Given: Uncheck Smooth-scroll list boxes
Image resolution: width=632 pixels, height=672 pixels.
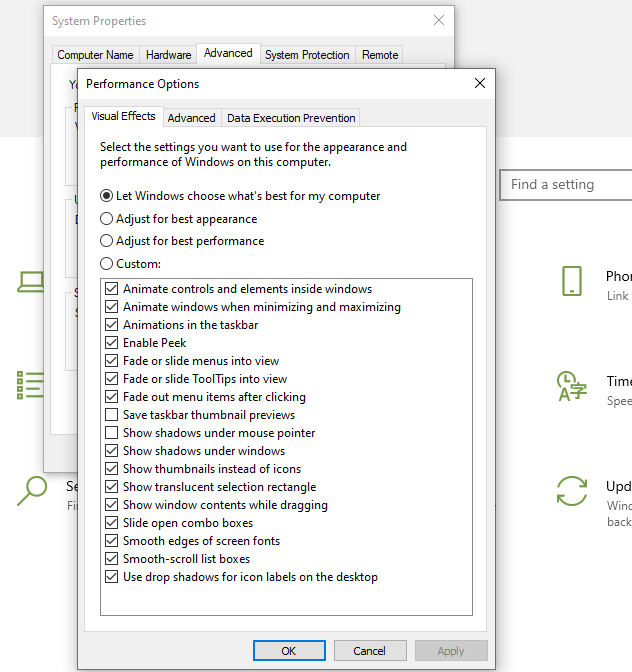Looking at the screenshot, I should tap(111, 559).
